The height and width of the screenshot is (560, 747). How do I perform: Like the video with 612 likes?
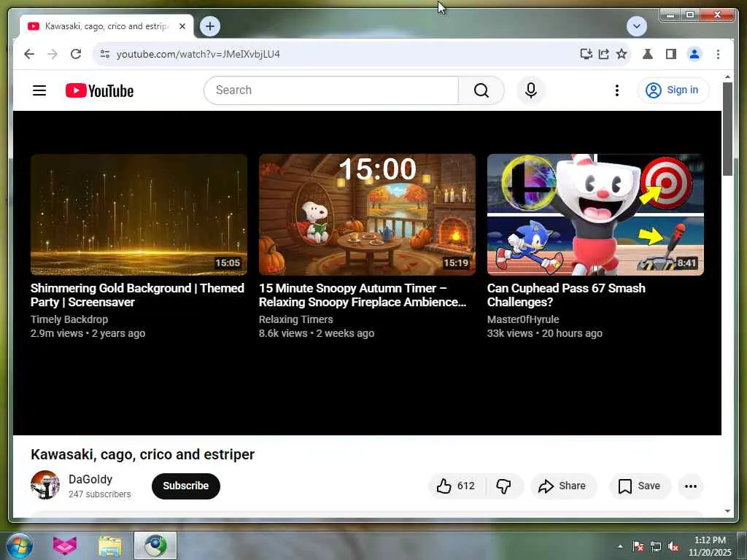coord(457,486)
